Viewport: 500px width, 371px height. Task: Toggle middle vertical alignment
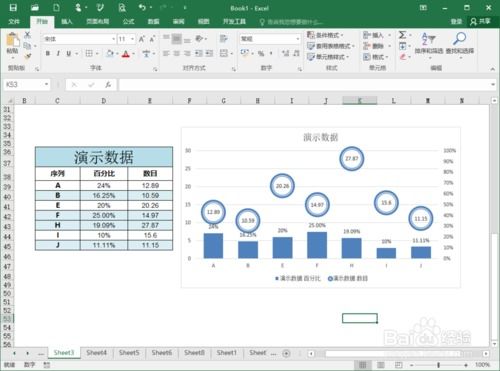coord(177,39)
